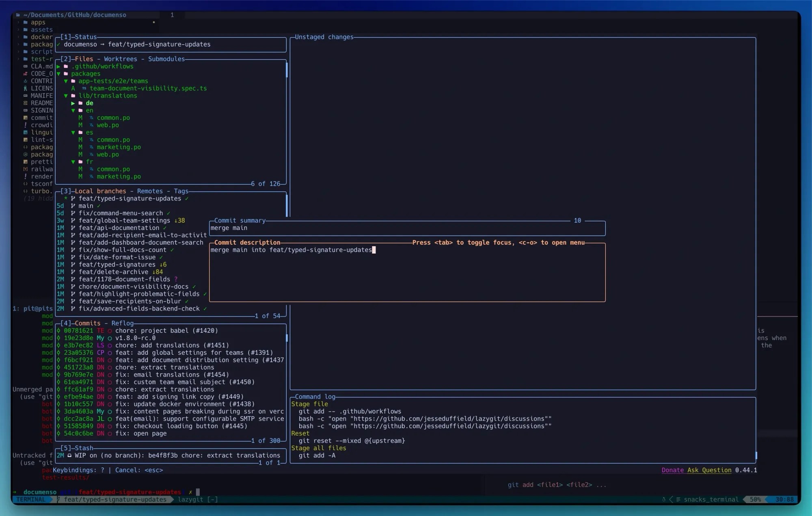812x516 pixels.
Task: Toggle staging of fr/common.po via its M marker
Action: click(81, 169)
